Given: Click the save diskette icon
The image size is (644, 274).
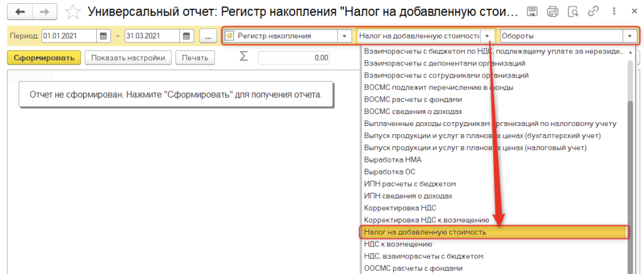Looking at the screenshot, I should [531, 11].
